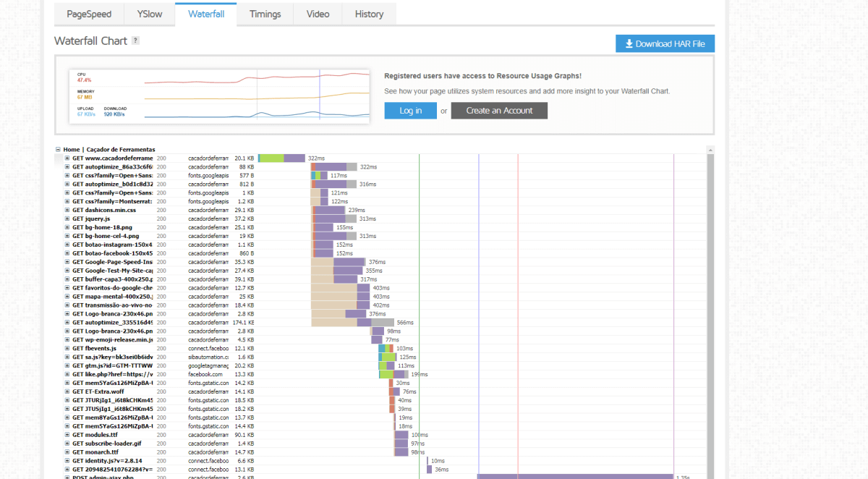
Task: Expand the GET dashicons.min.css request details
Action: [67, 210]
